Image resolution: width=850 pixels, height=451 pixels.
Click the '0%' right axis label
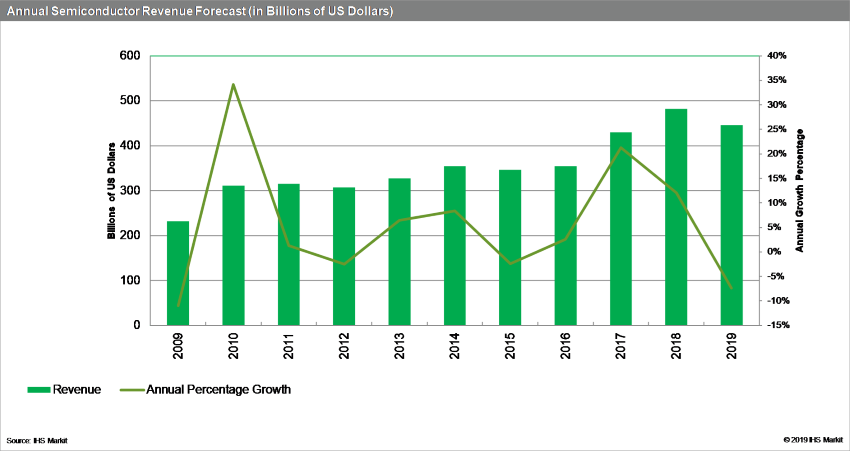click(x=775, y=252)
